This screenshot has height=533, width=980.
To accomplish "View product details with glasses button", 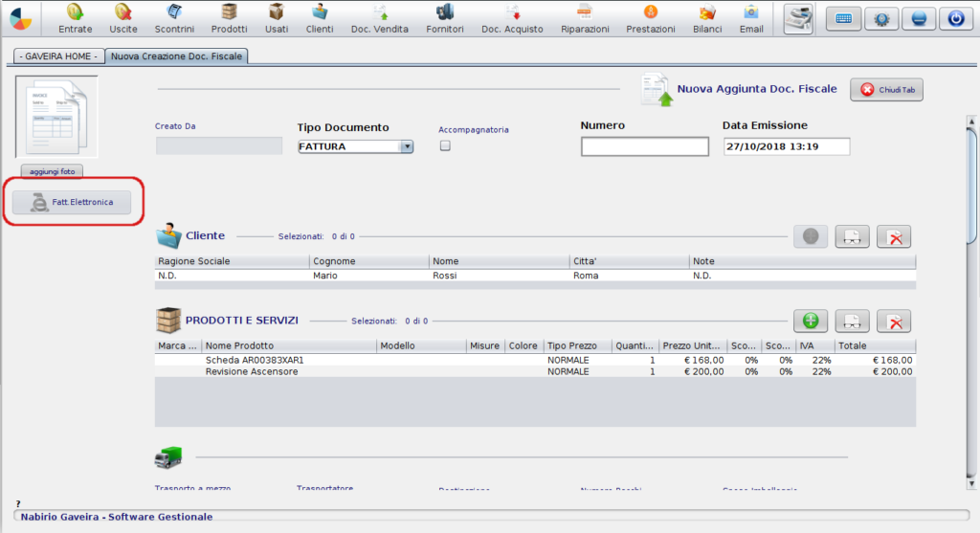I will pos(852,321).
